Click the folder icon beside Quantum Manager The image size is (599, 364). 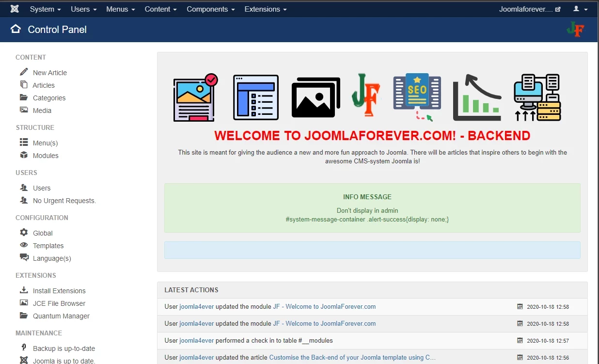[x=24, y=315]
